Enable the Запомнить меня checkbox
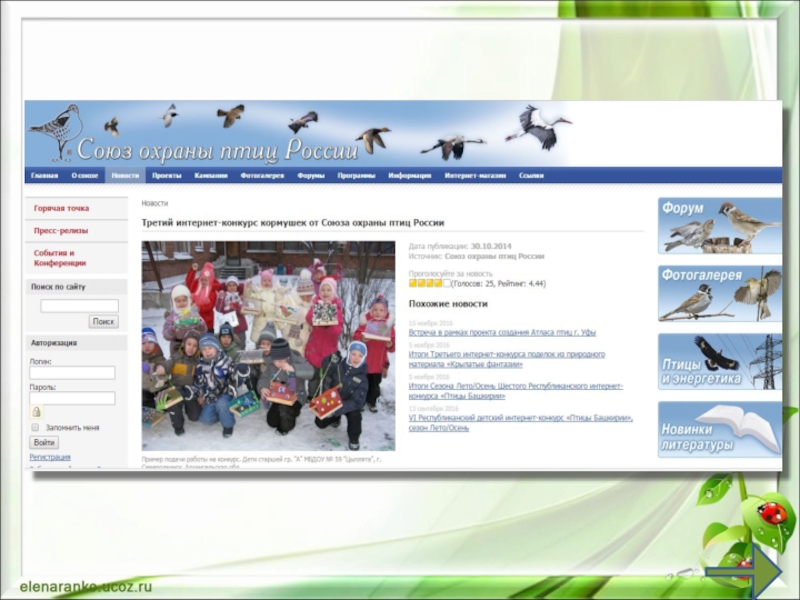 (x=35, y=427)
